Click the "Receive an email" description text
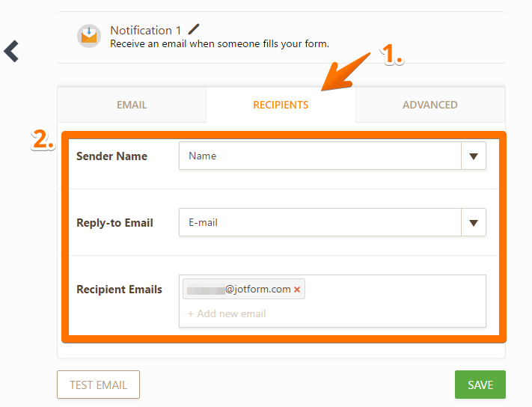This screenshot has width=532, height=407. (219, 44)
